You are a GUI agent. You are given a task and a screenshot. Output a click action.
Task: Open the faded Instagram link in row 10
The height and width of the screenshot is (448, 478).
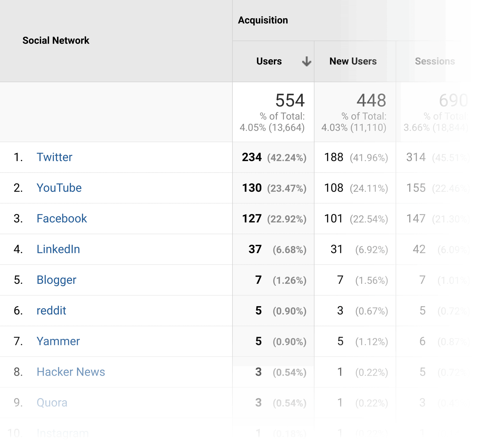(63, 433)
